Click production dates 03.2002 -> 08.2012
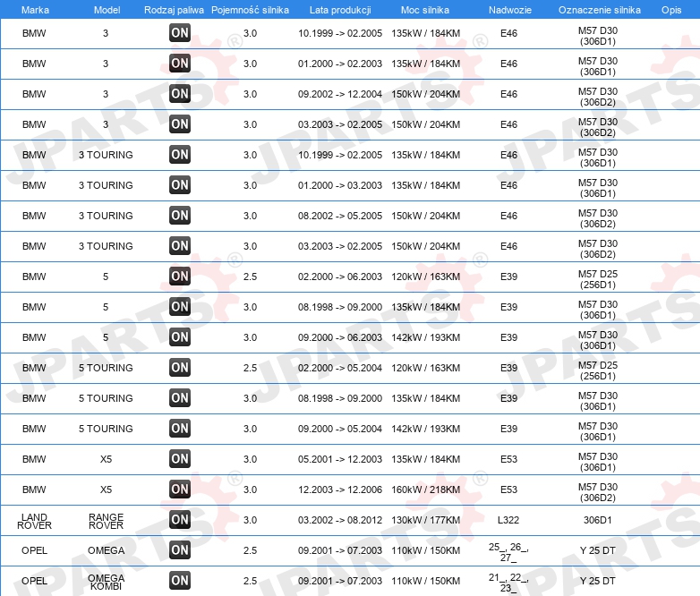 [x=340, y=520]
